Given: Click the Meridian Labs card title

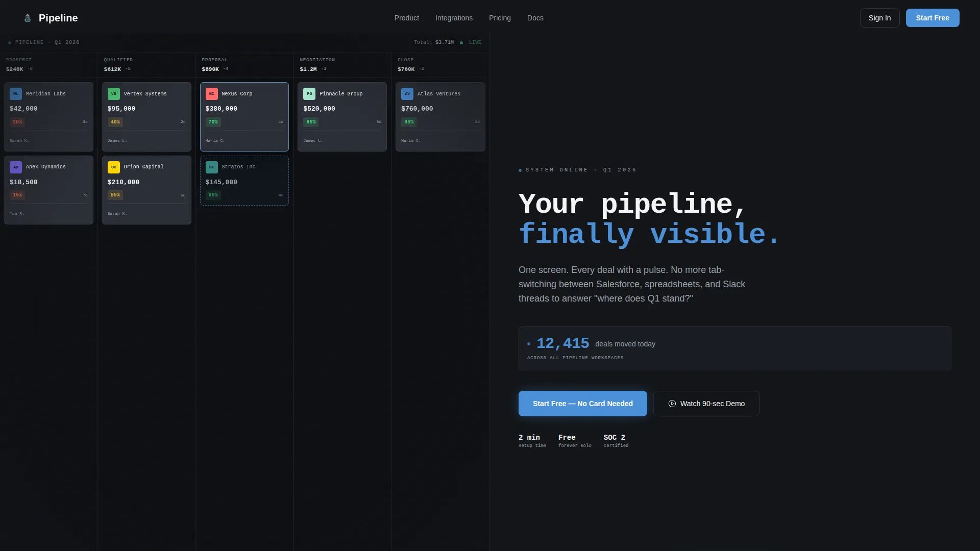Looking at the screenshot, I should 46,94.
